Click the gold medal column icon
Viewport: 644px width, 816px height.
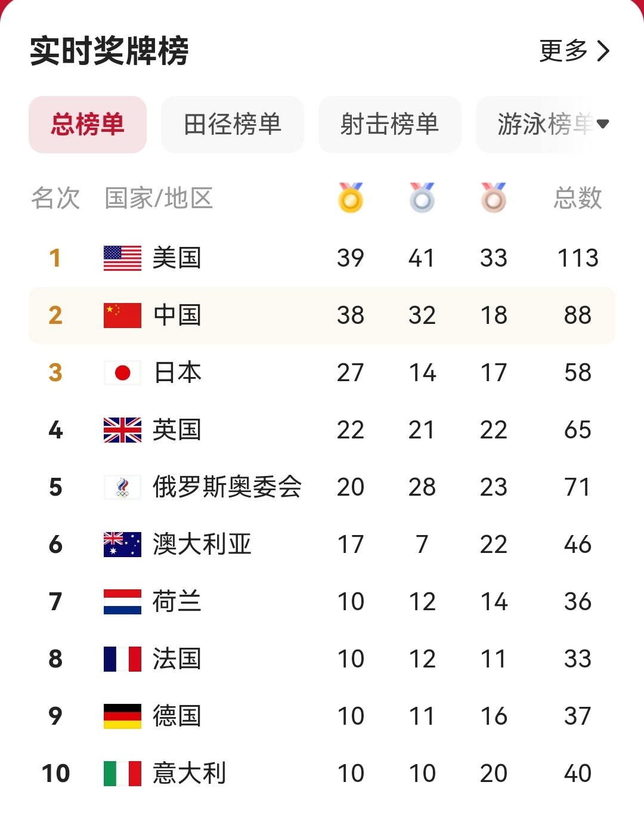point(351,197)
